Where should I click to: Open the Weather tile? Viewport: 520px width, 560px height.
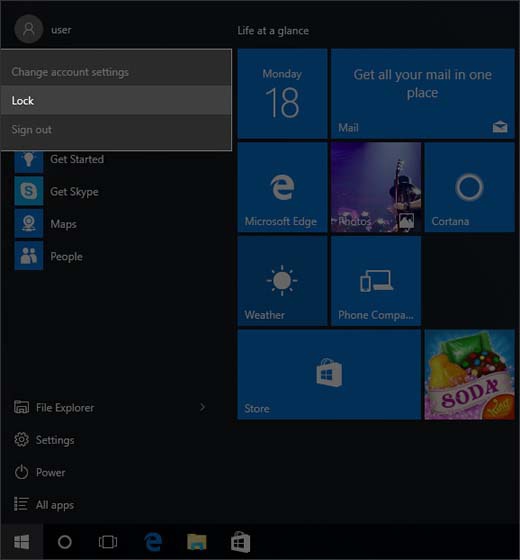click(x=282, y=281)
